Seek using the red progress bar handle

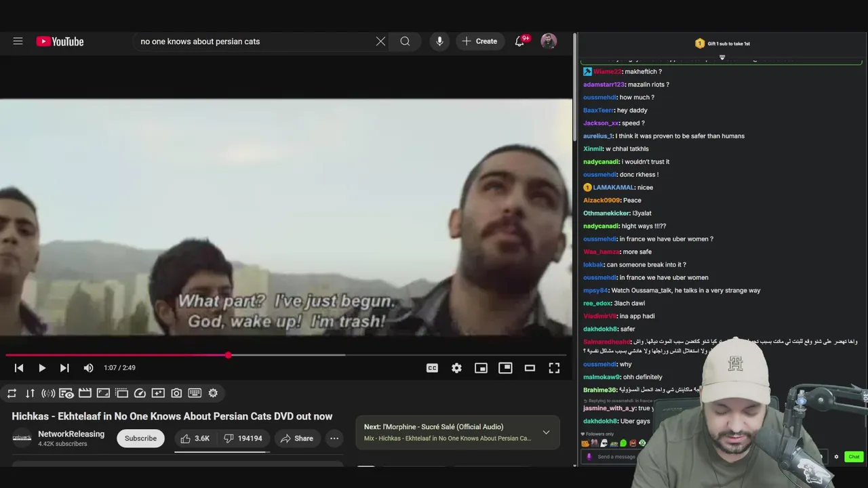229,355
